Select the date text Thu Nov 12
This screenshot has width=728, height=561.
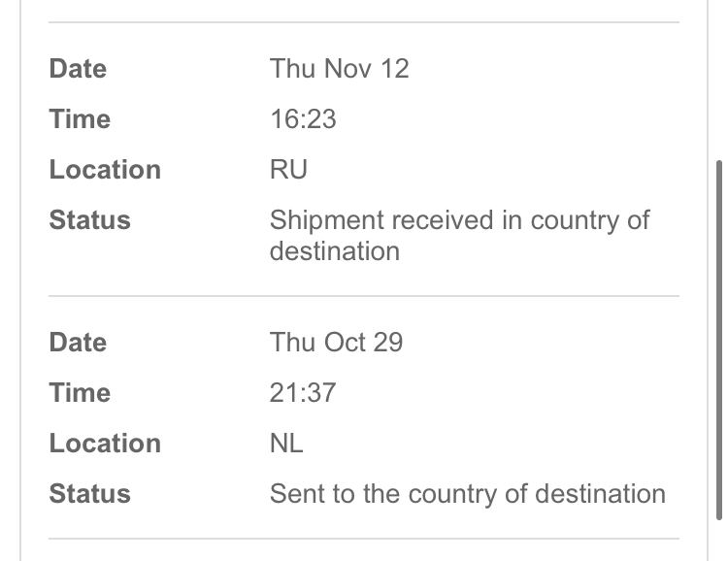pos(339,69)
